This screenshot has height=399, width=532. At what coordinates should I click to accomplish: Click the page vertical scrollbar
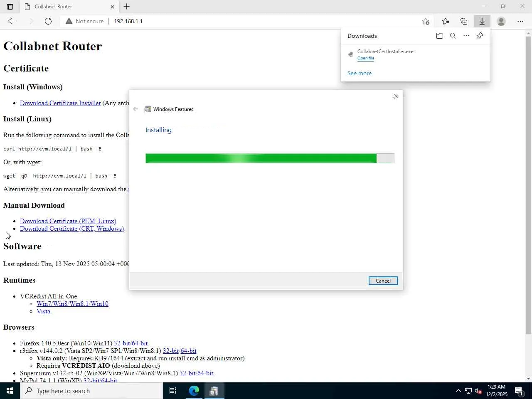coord(528,185)
